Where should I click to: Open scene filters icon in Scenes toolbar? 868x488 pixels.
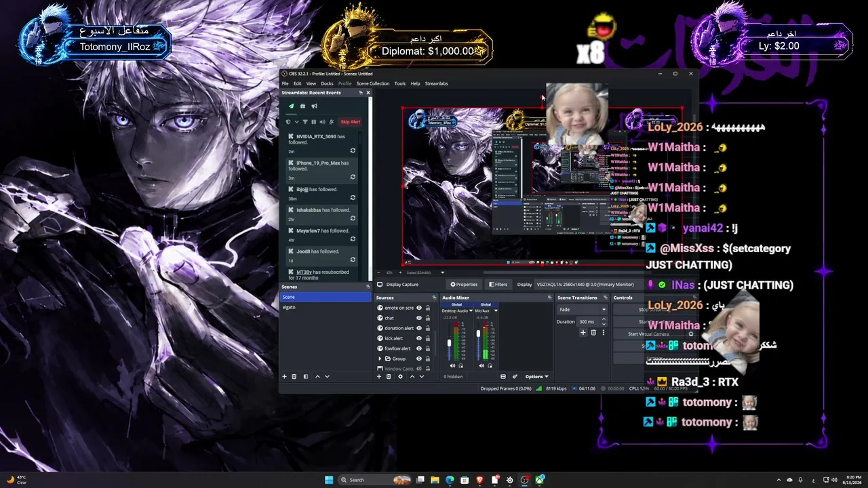306,376
